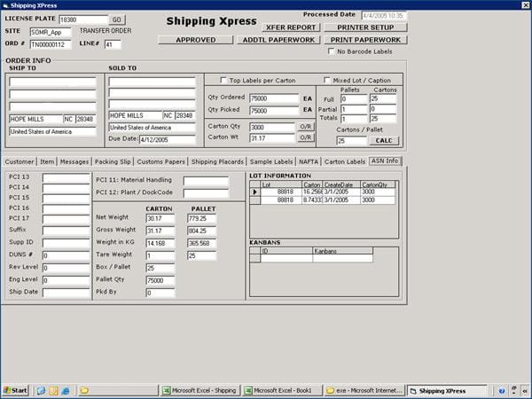
Task: Click PRINT PAPERWORK button
Action: [x=365, y=40]
